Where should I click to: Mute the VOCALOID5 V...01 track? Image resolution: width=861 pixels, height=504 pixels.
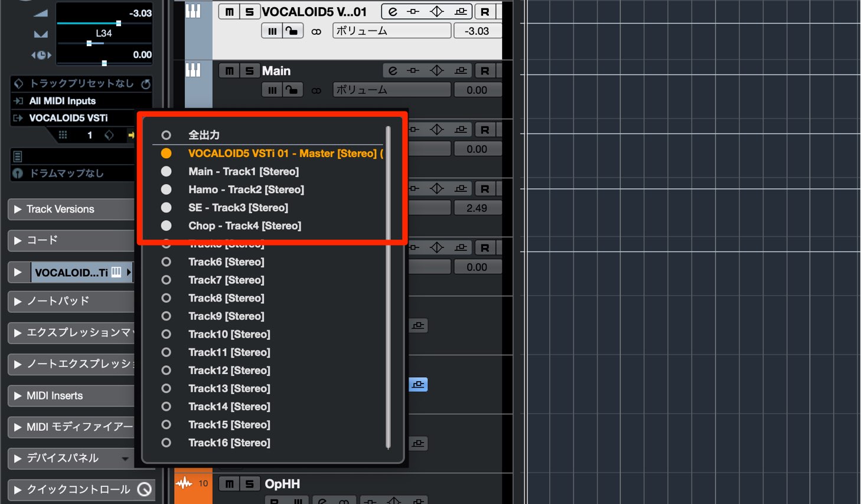(x=229, y=11)
